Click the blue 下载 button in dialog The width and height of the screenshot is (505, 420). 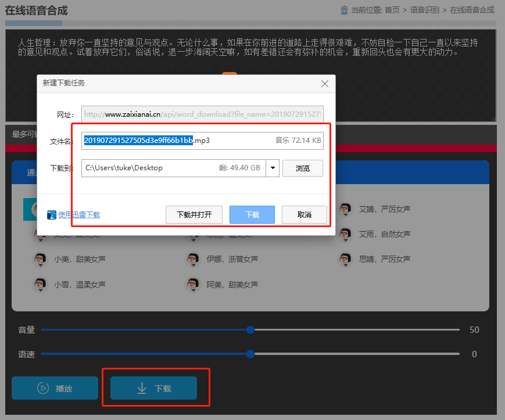click(252, 215)
